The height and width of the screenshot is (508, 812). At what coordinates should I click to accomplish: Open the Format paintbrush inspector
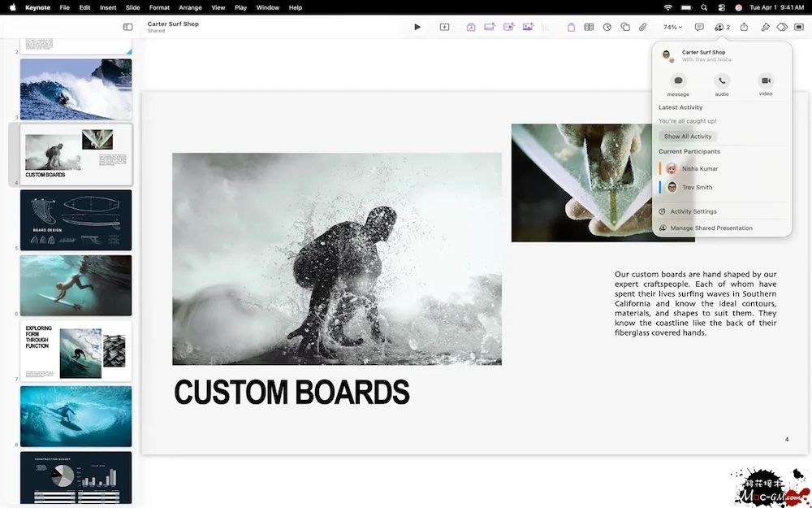(x=765, y=27)
